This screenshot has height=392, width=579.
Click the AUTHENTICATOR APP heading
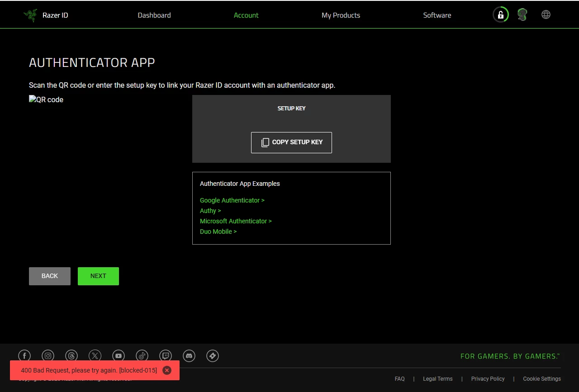click(x=92, y=62)
